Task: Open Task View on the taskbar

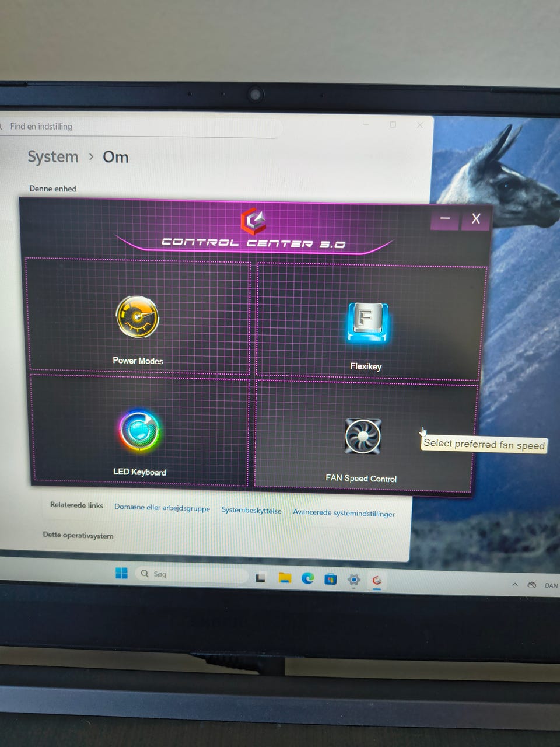Action: point(261,578)
